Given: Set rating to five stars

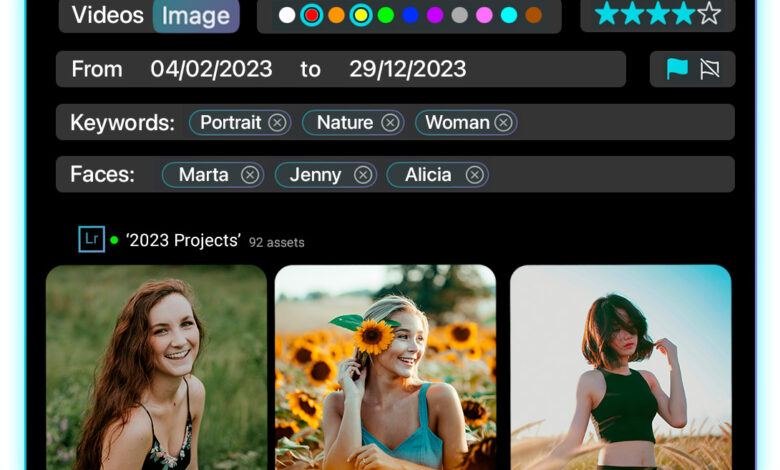Looking at the screenshot, I should [709, 13].
